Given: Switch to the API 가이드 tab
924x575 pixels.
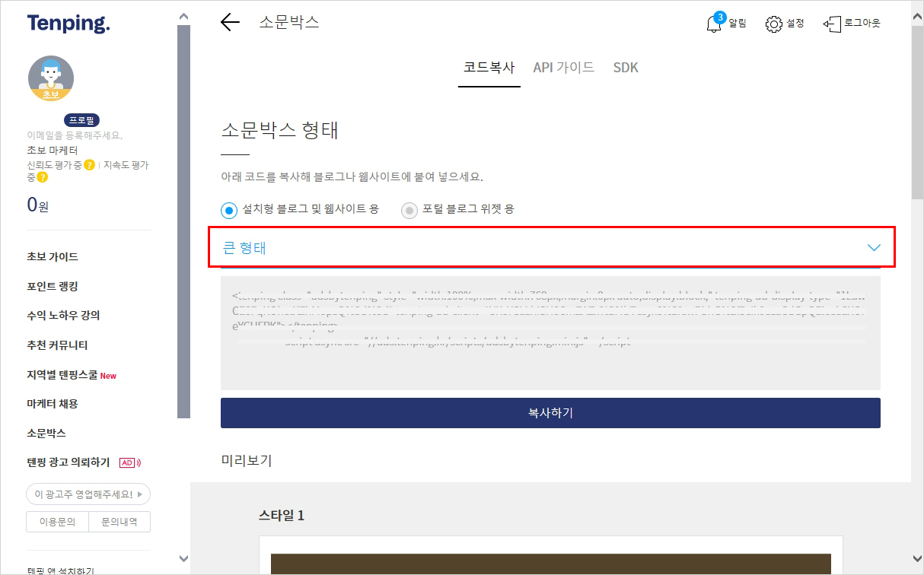Looking at the screenshot, I should point(564,68).
